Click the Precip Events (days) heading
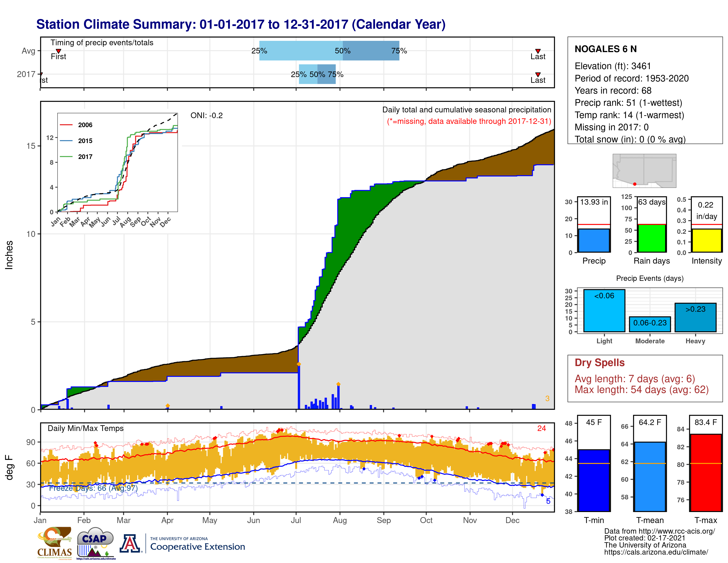This screenshot has width=728, height=563. click(x=650, y=278)
